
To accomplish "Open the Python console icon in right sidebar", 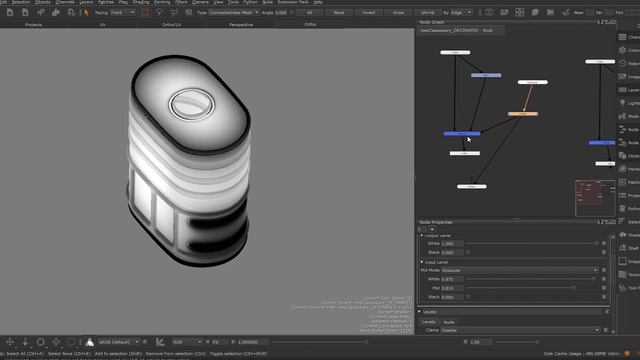I will point(622,209).
